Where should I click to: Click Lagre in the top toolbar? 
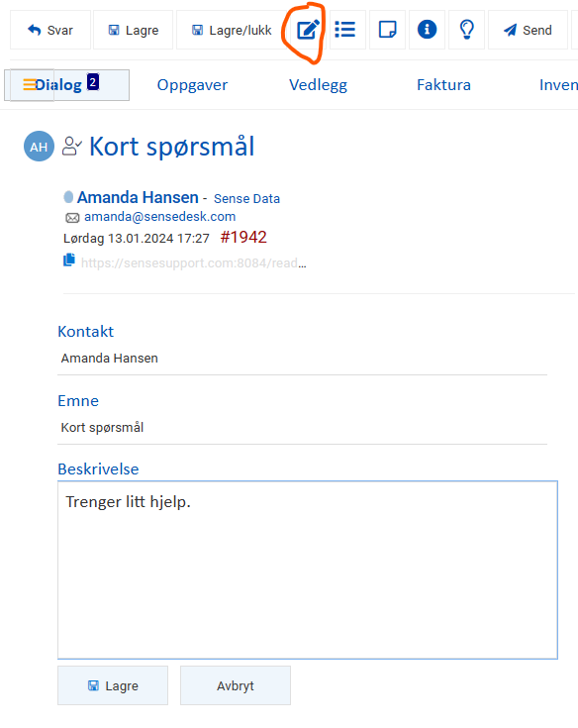pyautogui.click(x=134, y=30)
